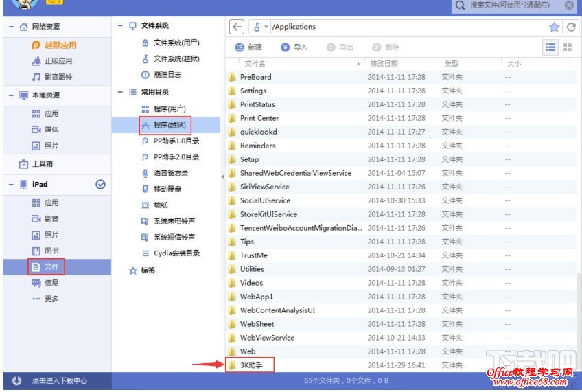
Task: Click 导出 export button
Action: (340, 47)
